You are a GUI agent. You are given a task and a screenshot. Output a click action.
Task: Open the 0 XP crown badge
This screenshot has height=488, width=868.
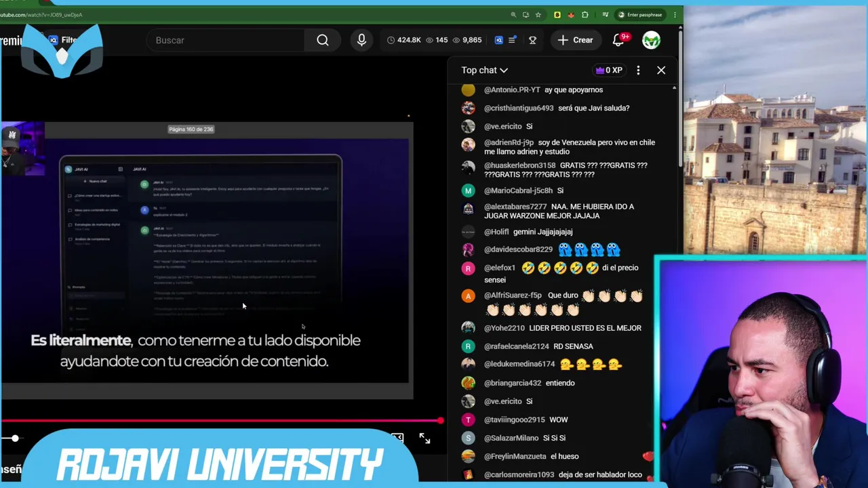[x=608, y=70]
